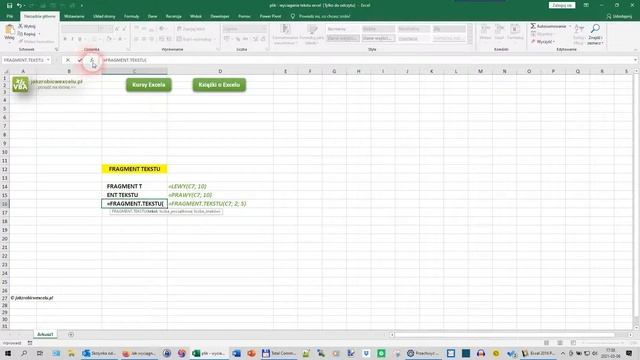The height and width of the screenshot is (360, 640).
Task: Open the Wyczyść dropdown arrow
Action: tap(554, 42)
